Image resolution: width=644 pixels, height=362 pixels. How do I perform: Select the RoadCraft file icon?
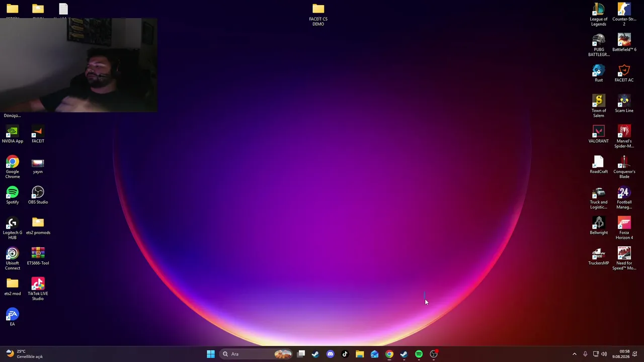point(598,165)
